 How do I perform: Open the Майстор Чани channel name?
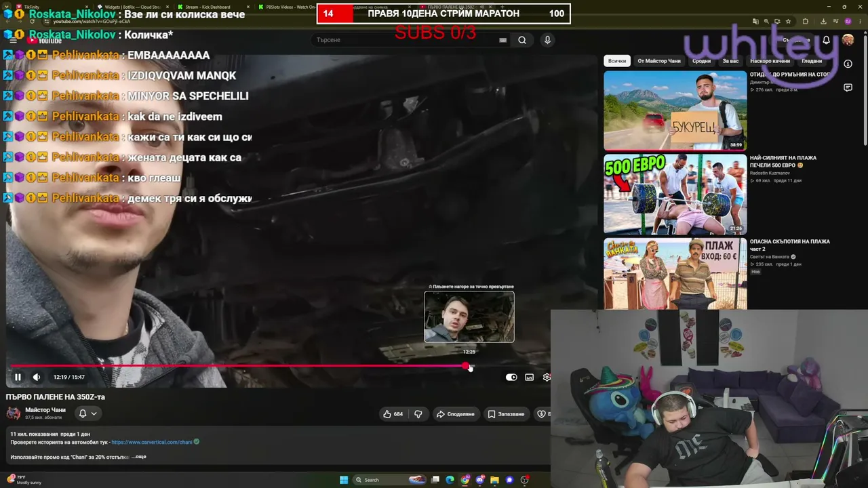[x=45, y=410]
